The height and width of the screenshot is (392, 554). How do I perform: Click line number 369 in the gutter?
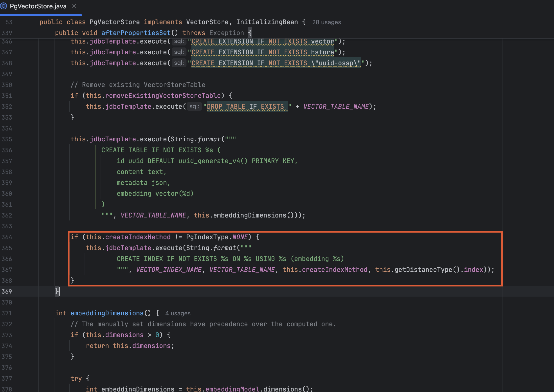tap(7, 291)
